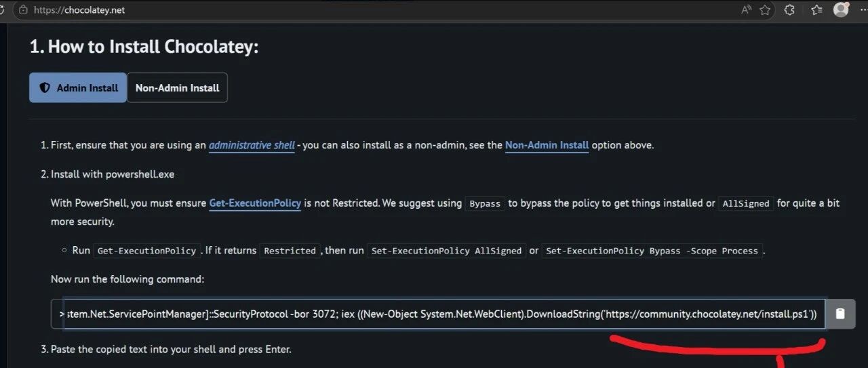Viewport: 868px width, 368px height.
Task: Switch to Non-Admin Install tab
Action: (177, 87)
